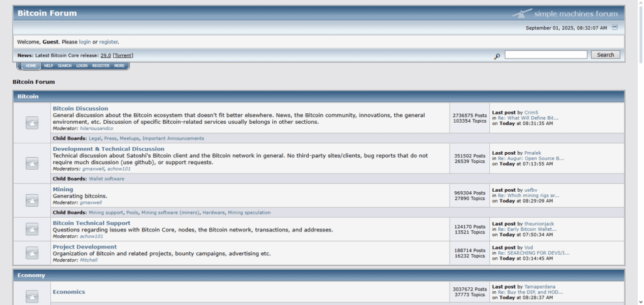
Task: Focus the forum search text field
Action: coord(546,55)
